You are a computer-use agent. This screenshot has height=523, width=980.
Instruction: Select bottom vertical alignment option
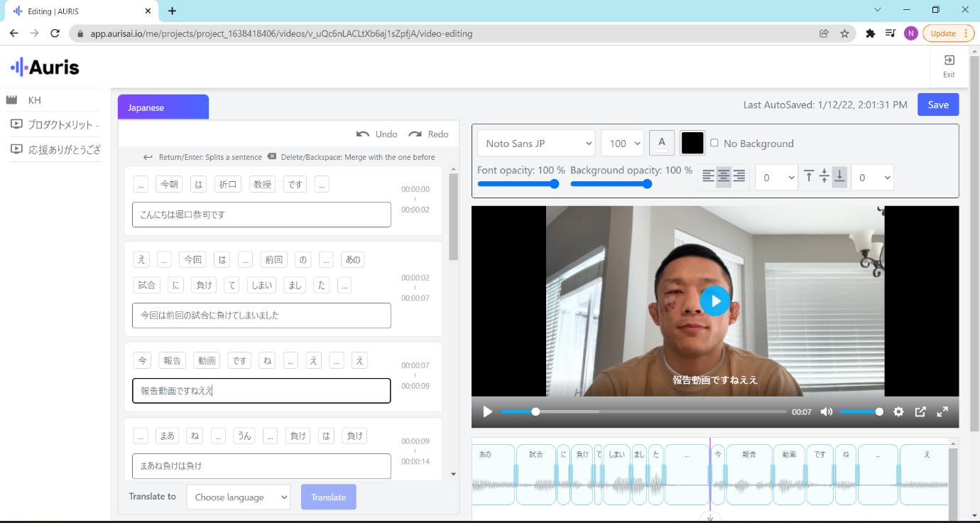pos(839,177)
